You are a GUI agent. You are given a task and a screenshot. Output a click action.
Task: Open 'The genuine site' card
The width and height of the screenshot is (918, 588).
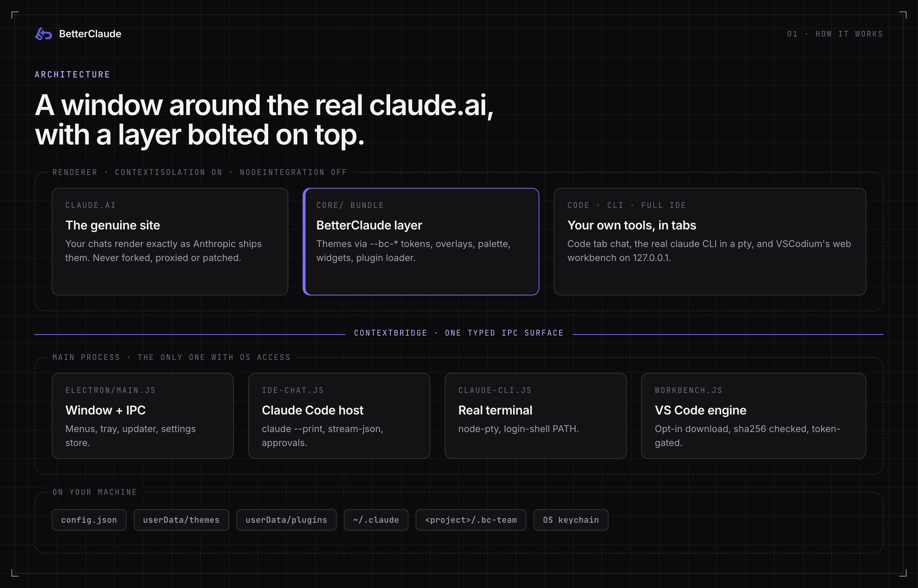(x=170, y=242)
